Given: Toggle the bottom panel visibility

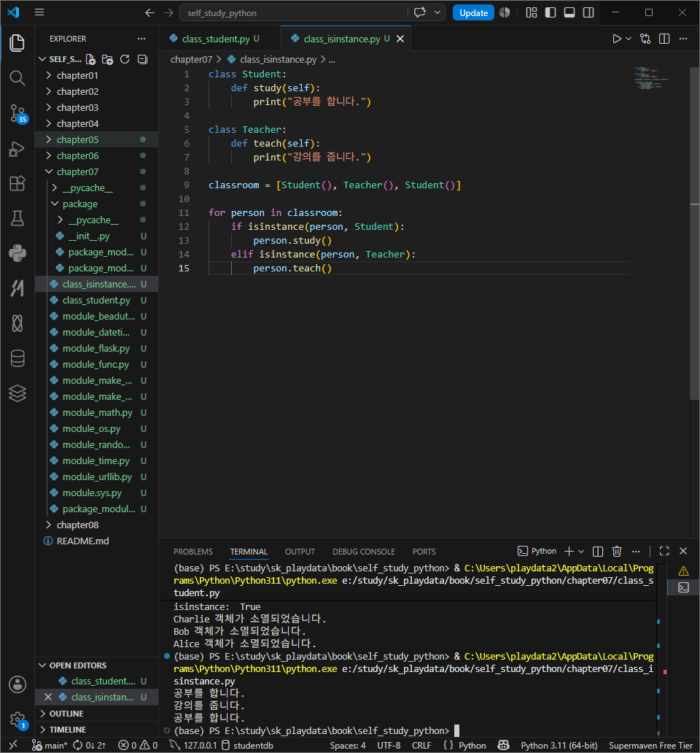Looking at the screenshot, I should coord(569,12).
